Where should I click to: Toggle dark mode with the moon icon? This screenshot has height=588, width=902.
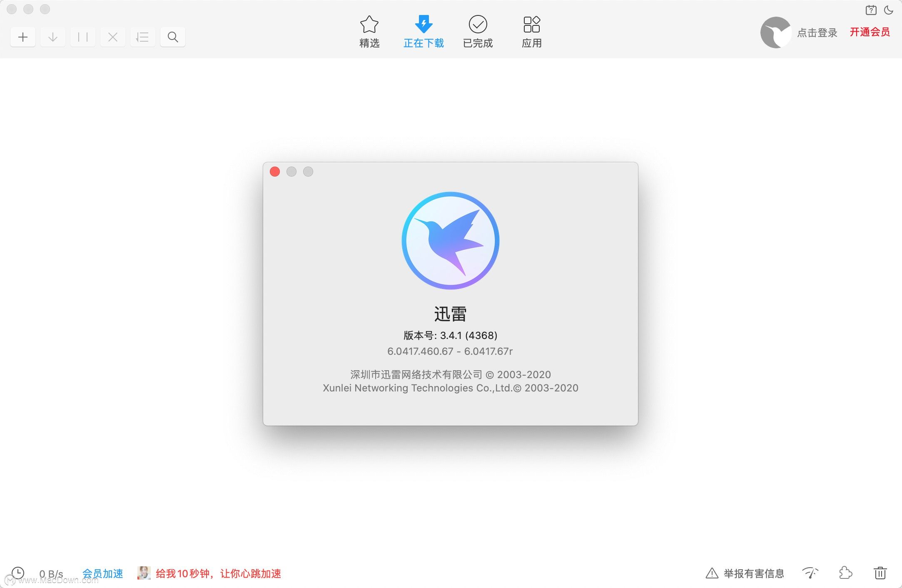tap(889, 10)
